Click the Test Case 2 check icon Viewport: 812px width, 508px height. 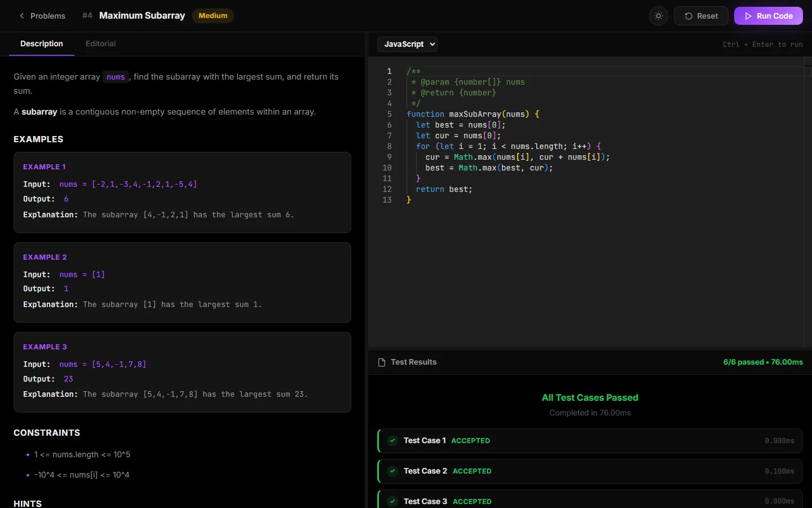pos(392,471)
